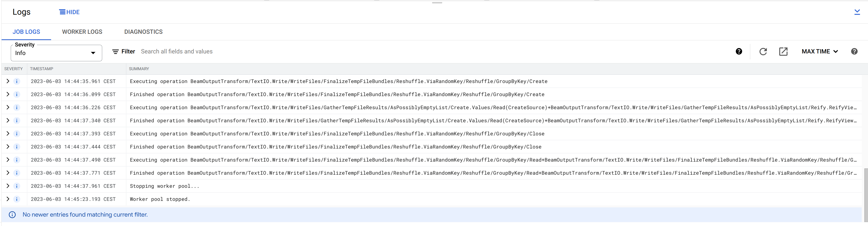Click the Filter lines icon
The image size is (868, 226).
point(115,52)
